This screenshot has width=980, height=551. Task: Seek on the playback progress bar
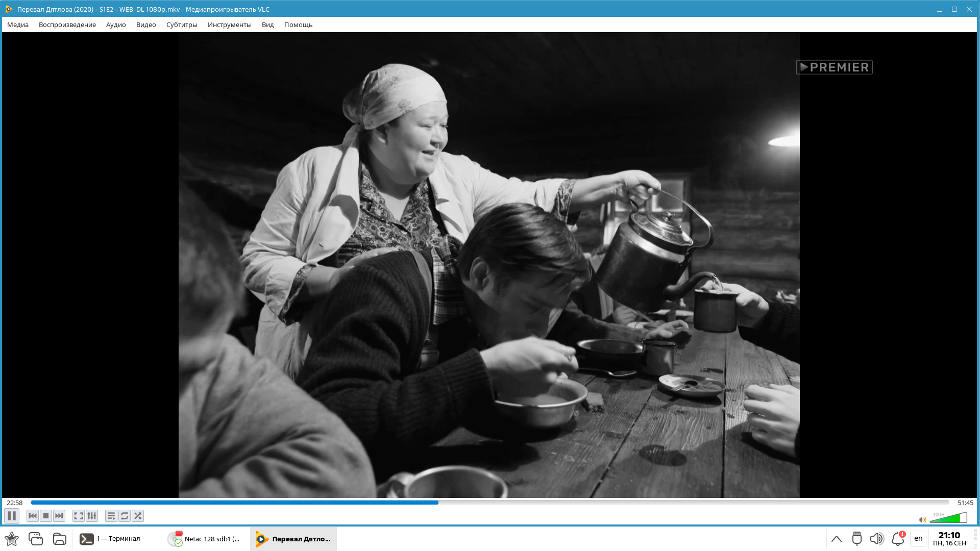(489, 503)
